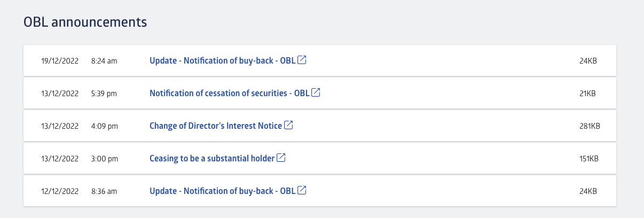Select the 19/12/2022 date cell

60,61
